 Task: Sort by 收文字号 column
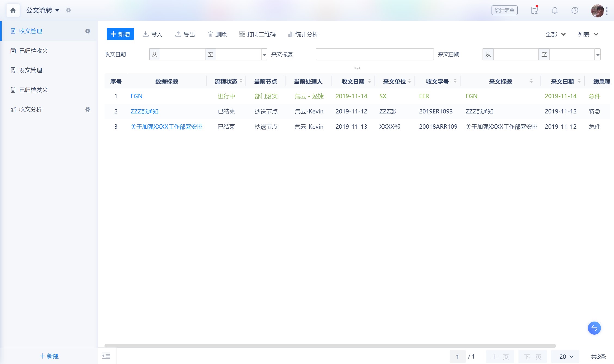click(455, 81)
